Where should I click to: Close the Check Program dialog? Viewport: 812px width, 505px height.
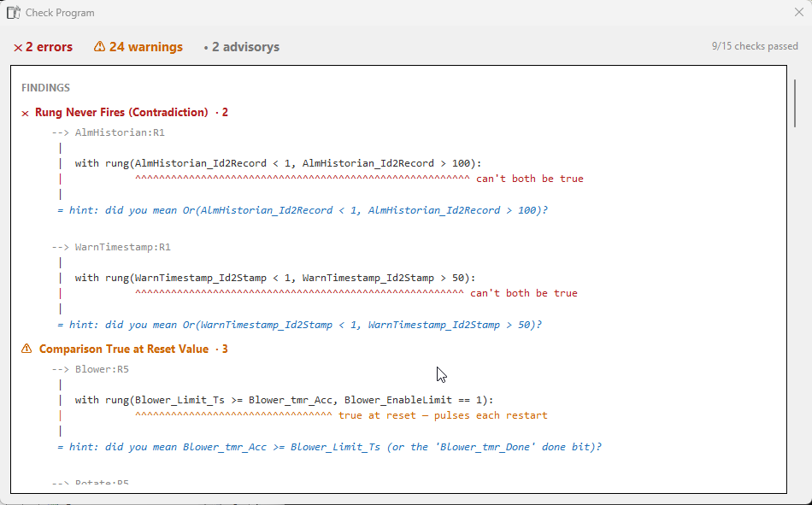pyautogui.click(x=799, y=12)
